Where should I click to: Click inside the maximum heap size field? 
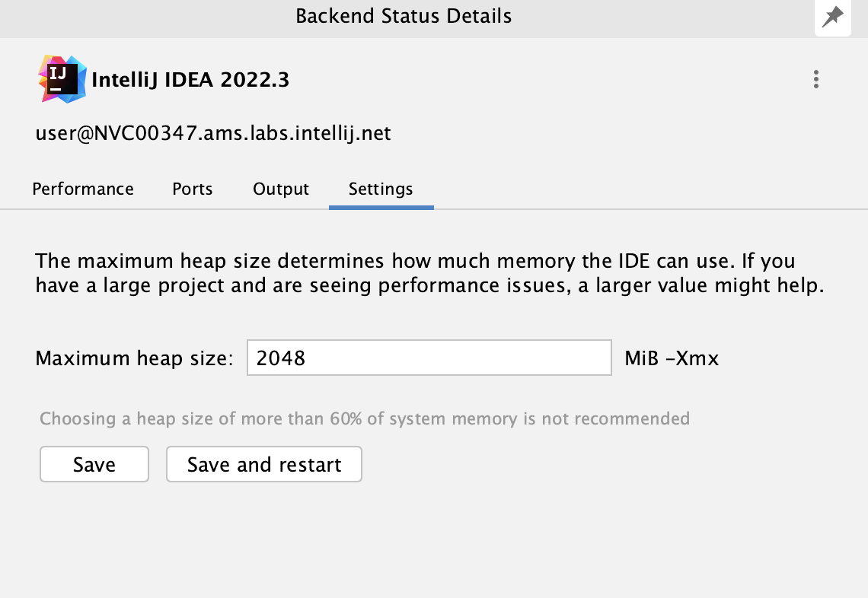429,358
